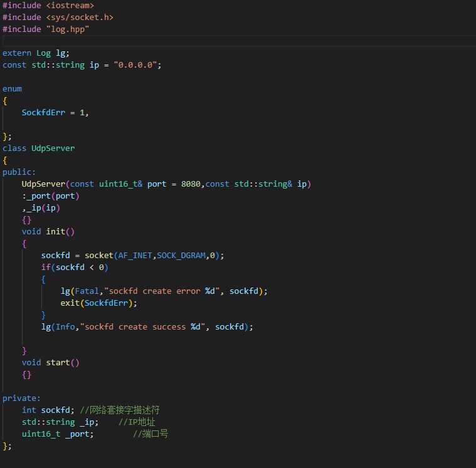476x468 pixels.
Task: Click the 'enum' keyword
Action: pyautogui.click(x=12, y=89)
